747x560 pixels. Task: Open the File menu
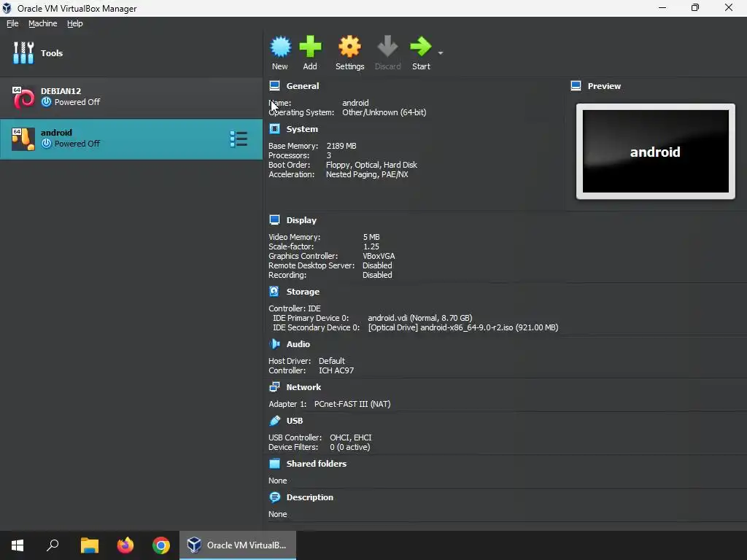tap(12, 23)
